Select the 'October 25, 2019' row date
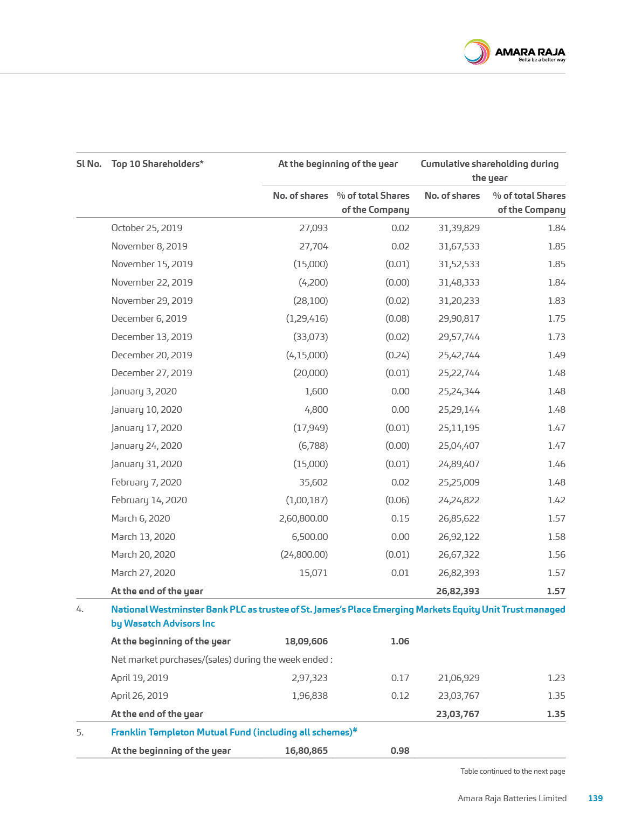 point(147,228)
